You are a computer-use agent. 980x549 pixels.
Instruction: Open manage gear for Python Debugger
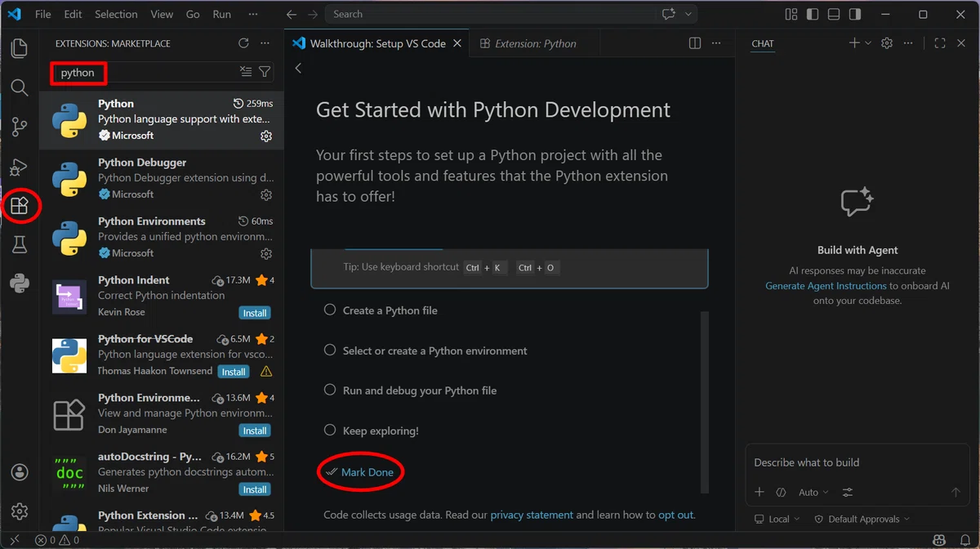click(x=266, y=195)
